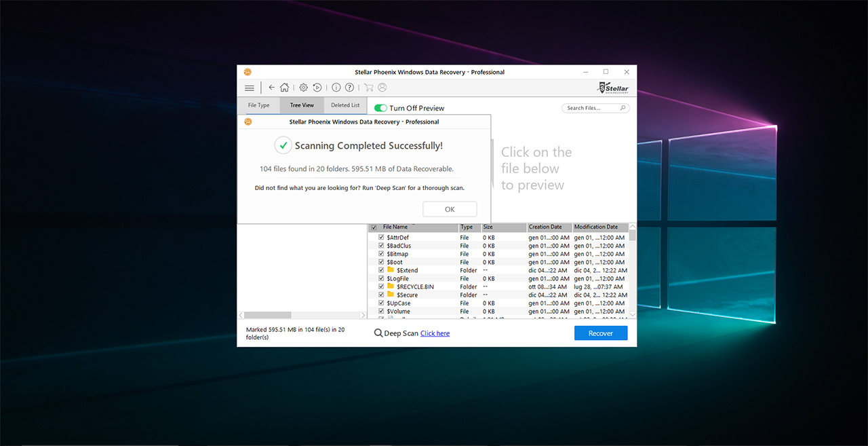Click the resume recovery icon in toolbar
The image size is (868, 446).
pyautogui.click(x=317, y=88)
